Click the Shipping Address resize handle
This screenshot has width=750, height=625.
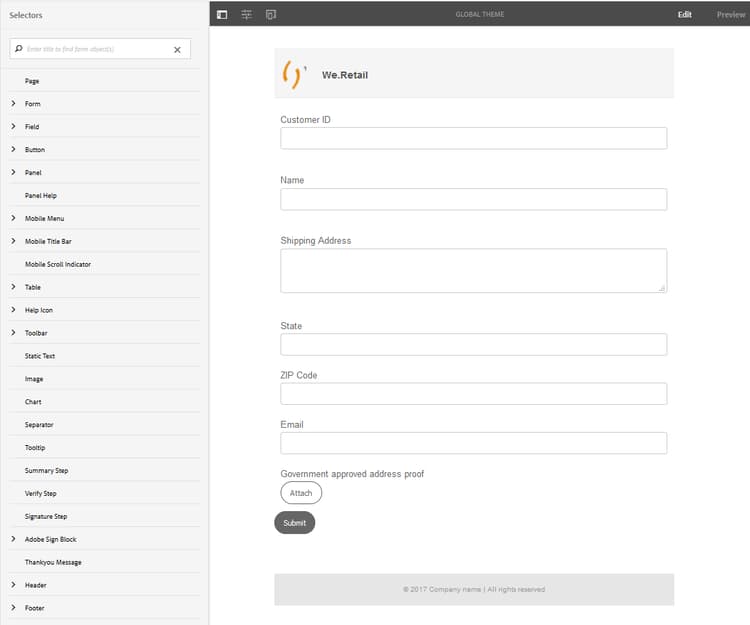point(662,288)
